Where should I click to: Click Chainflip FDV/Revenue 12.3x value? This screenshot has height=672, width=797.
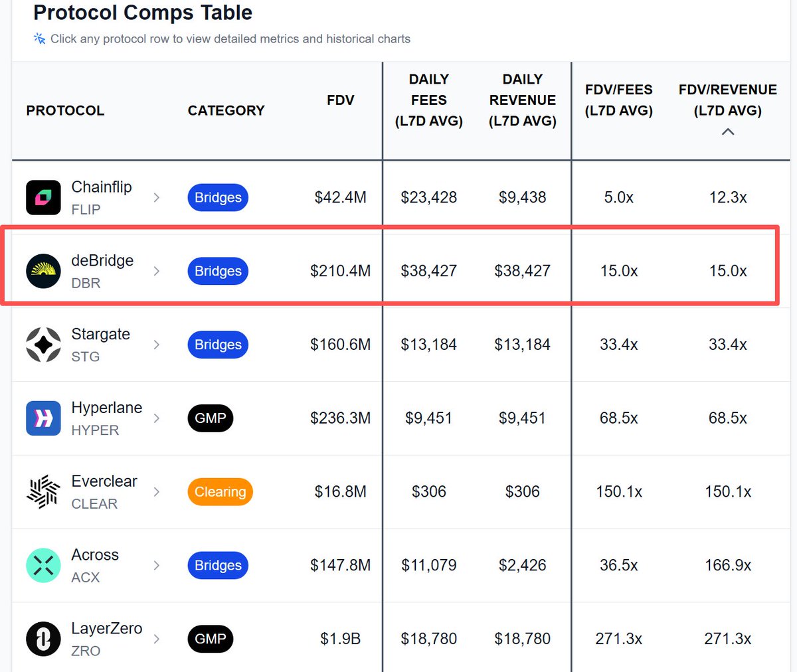click(728, 197)
